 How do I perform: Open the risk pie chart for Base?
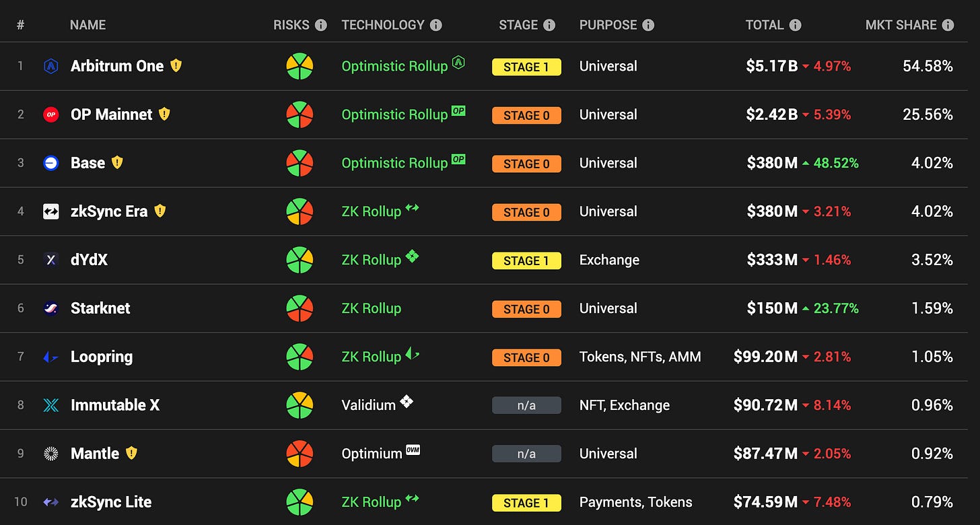(x=300, y=163)
